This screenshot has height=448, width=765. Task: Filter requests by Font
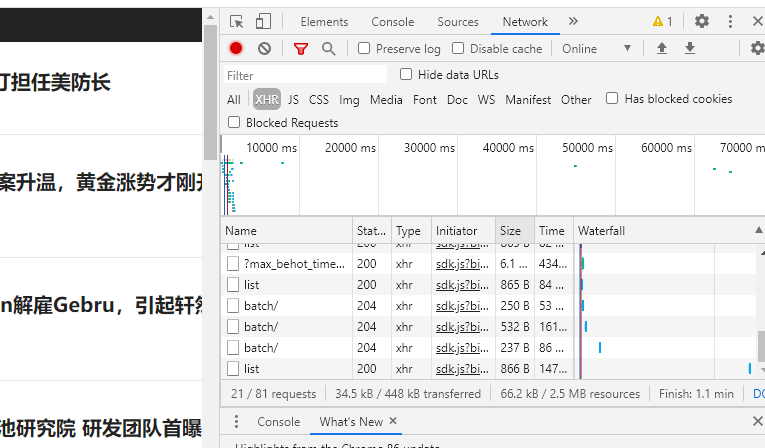[424, 100]
